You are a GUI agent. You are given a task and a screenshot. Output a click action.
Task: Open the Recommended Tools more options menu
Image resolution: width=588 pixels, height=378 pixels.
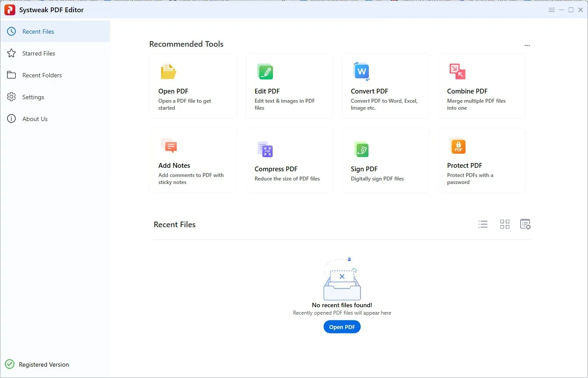click(x=527, y=45)
